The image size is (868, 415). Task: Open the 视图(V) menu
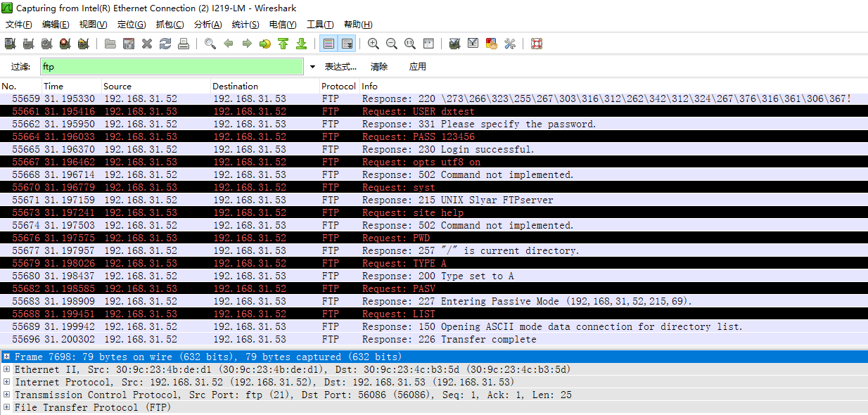94,25
